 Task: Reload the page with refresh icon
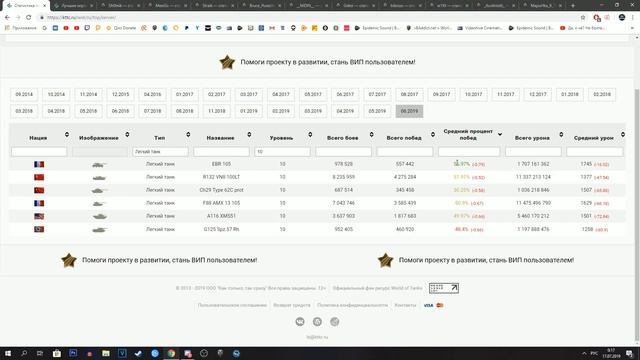click(29, 18)
